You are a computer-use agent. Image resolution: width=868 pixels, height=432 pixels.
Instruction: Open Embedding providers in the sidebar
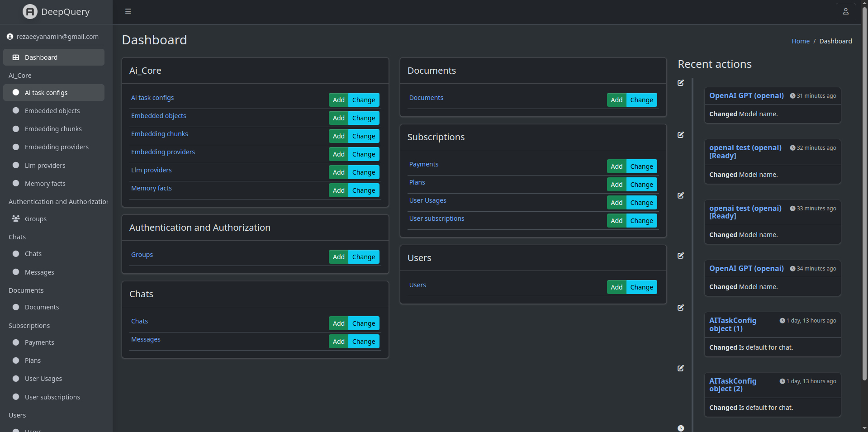click(54, 147)
